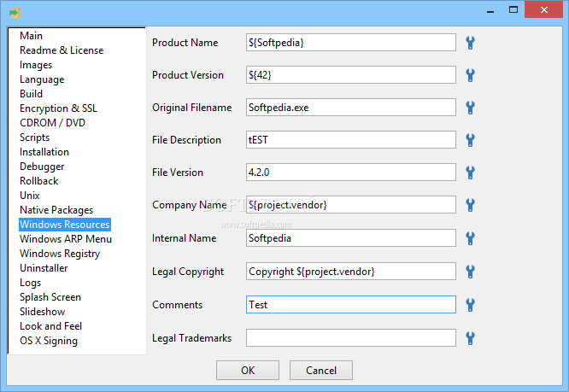Focus the Internal Name input field
Image resolution: width=569 pixels, height=392 pixels.
pos(351,238)
